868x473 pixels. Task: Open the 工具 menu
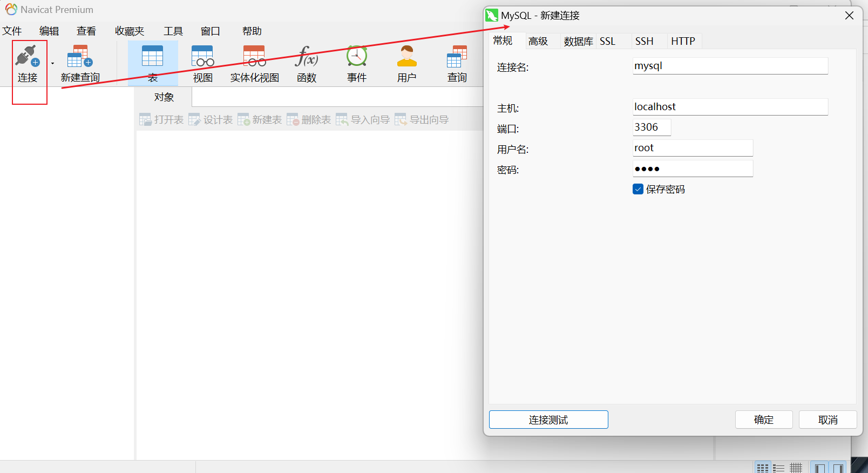(173, 31)
